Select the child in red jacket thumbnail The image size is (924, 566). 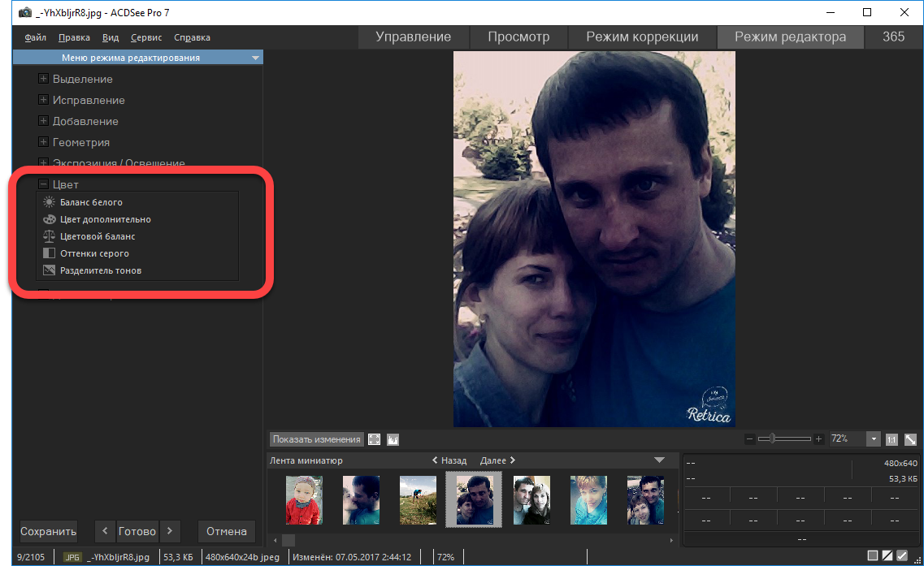pos(304,499)
